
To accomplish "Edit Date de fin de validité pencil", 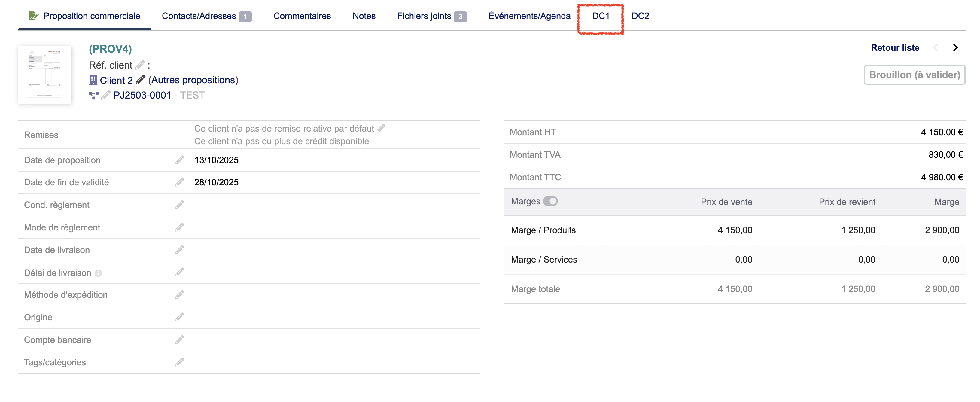I will [180, 182].
